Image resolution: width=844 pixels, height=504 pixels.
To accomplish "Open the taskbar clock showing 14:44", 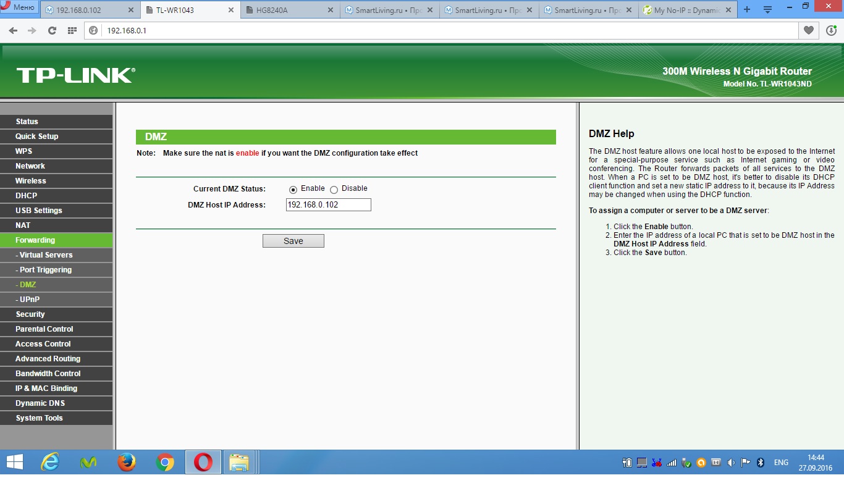I will pyautogui.click(x=816, y=463).
